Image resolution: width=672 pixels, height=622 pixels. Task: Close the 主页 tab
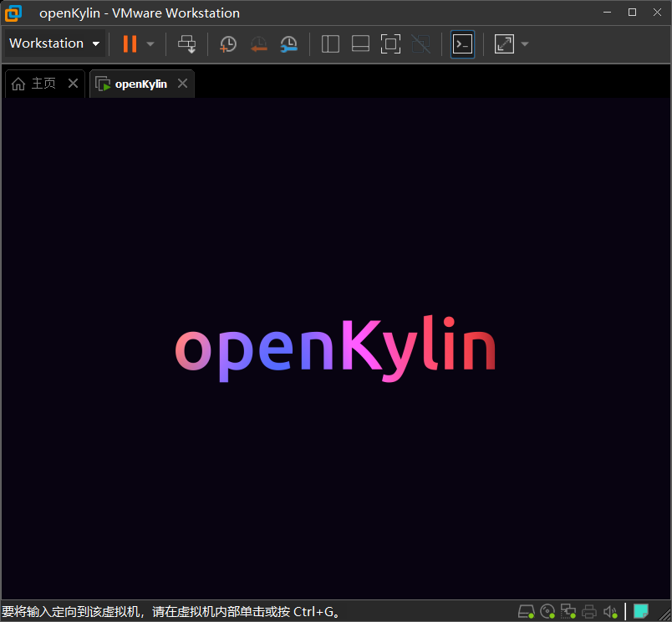pyautogui.click(x=74, y=83)
